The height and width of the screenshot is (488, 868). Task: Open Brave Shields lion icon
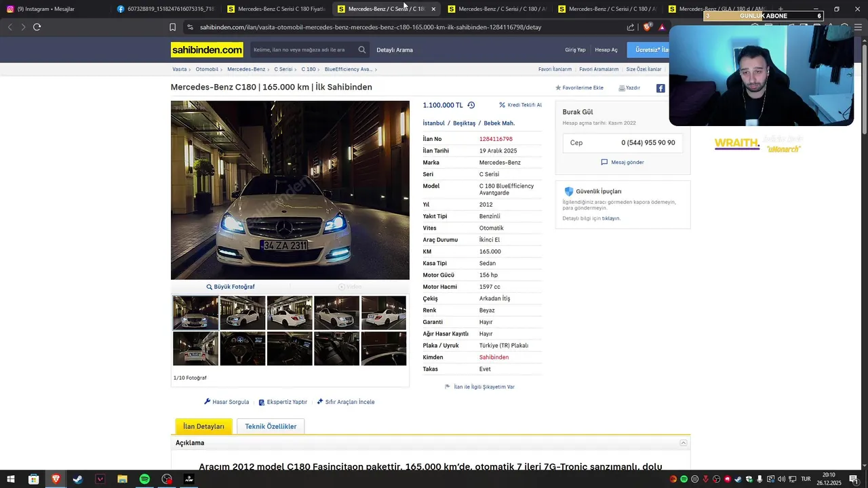[647, 27]
